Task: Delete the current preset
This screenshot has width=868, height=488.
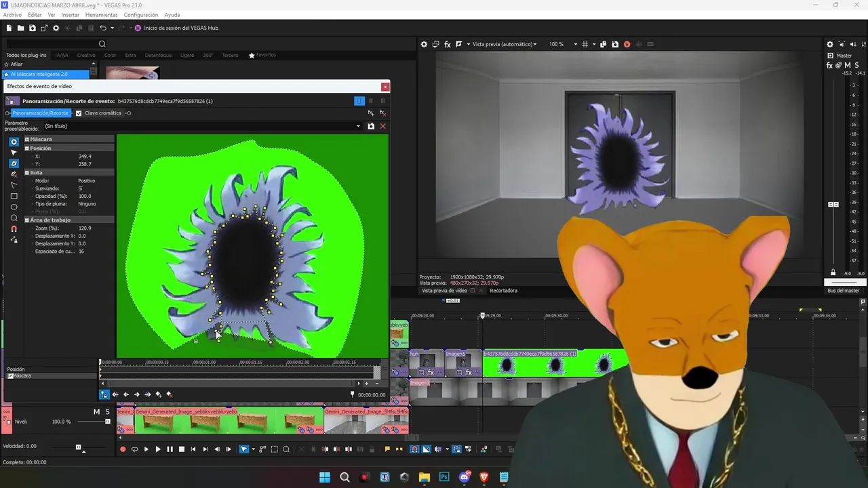Action: point(382,126)
